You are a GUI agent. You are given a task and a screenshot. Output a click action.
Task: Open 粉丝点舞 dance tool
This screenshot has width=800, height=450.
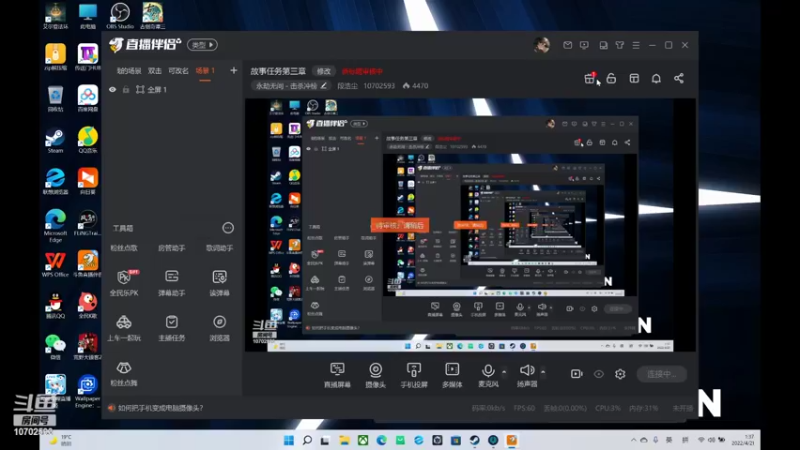124,373
